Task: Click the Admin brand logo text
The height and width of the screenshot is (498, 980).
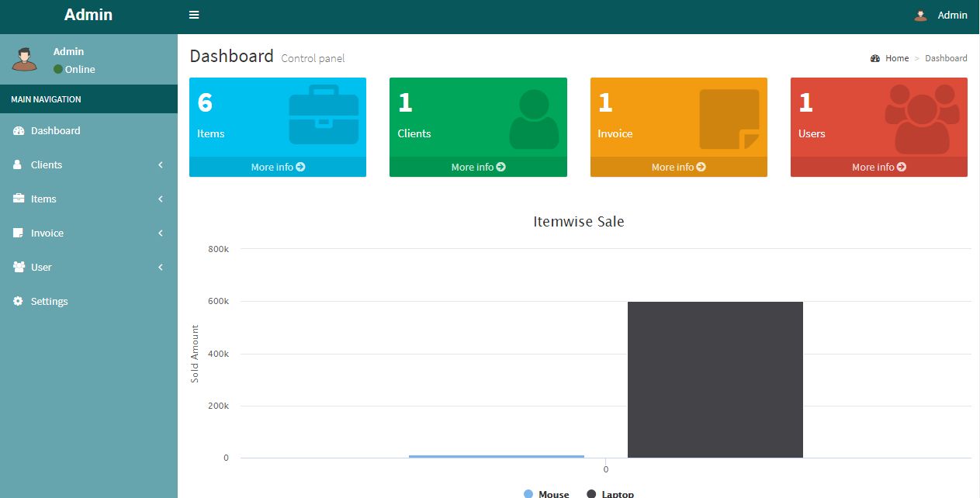Action: pos(88,15)
